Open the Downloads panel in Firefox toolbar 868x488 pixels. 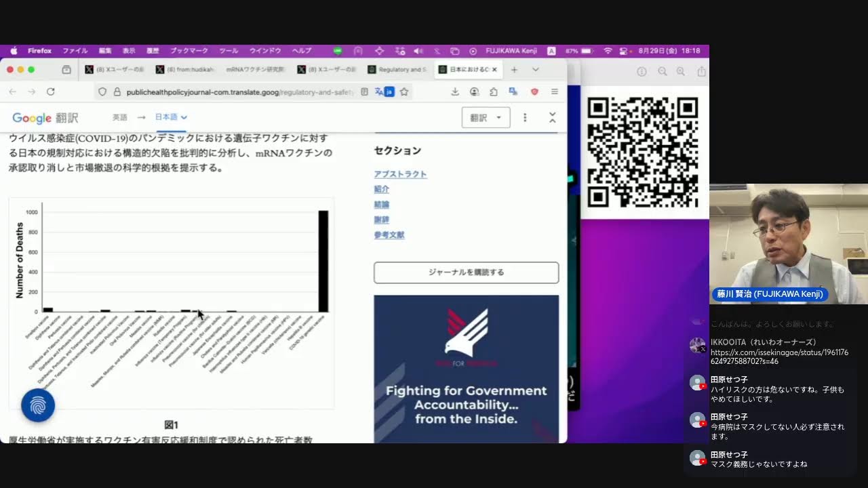(x=455, y=91)
